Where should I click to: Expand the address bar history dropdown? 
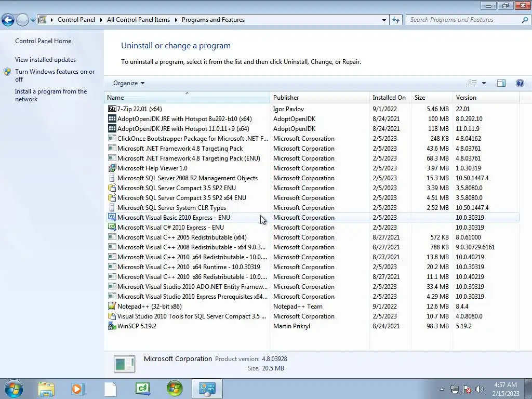(384, 20)
